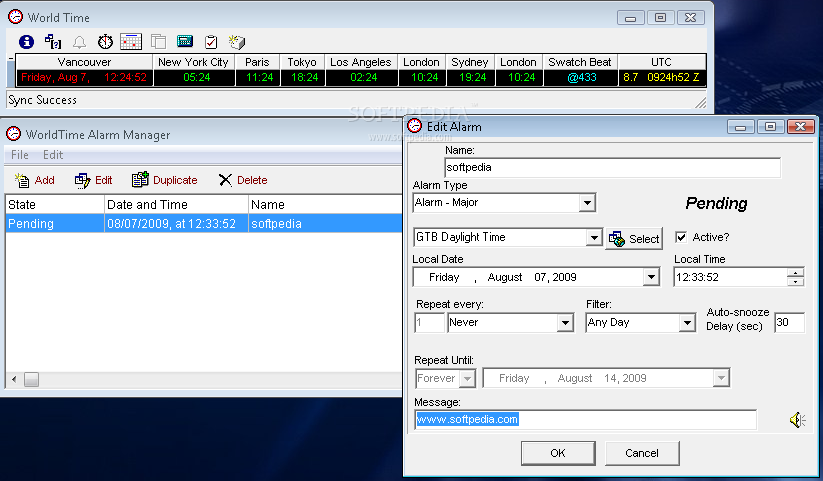
Task: Open the teal calculator icon
Action: click(x=185, y=41)
